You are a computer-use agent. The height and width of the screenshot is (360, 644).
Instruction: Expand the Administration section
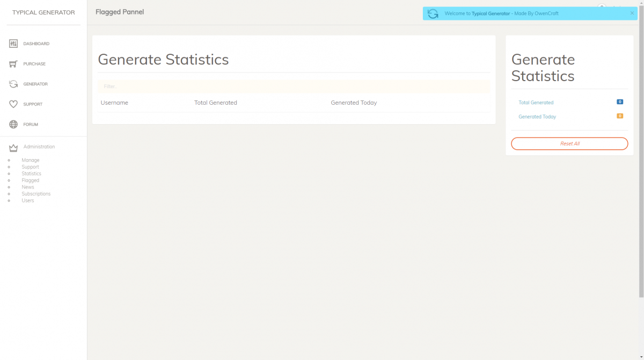[39, 147]
